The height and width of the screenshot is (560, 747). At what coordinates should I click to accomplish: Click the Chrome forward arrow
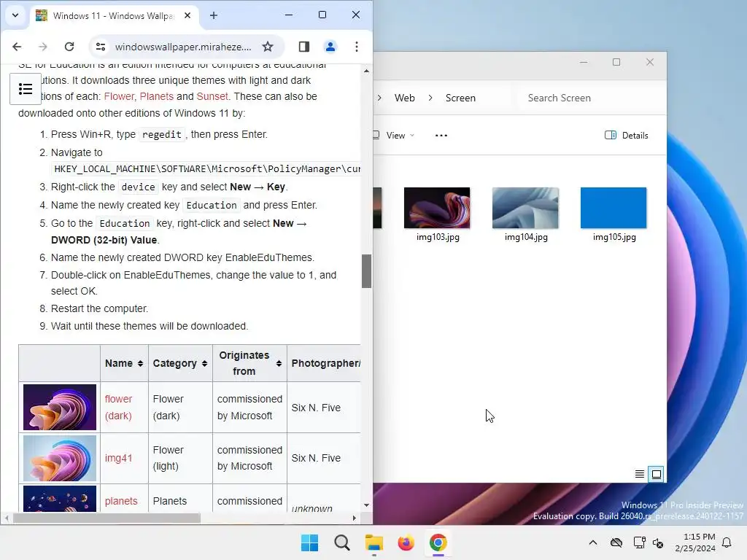tap(43, 47)
